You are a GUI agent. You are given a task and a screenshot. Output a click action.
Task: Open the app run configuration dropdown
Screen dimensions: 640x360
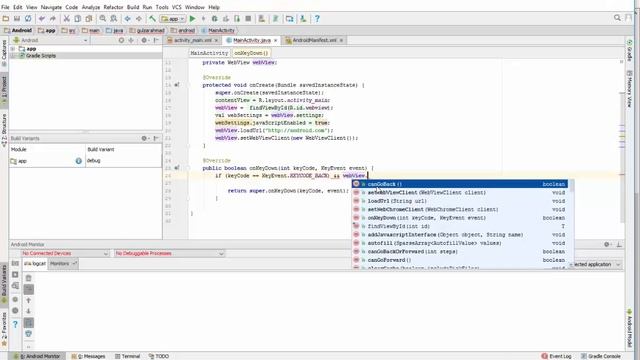[x=173, y=19]
